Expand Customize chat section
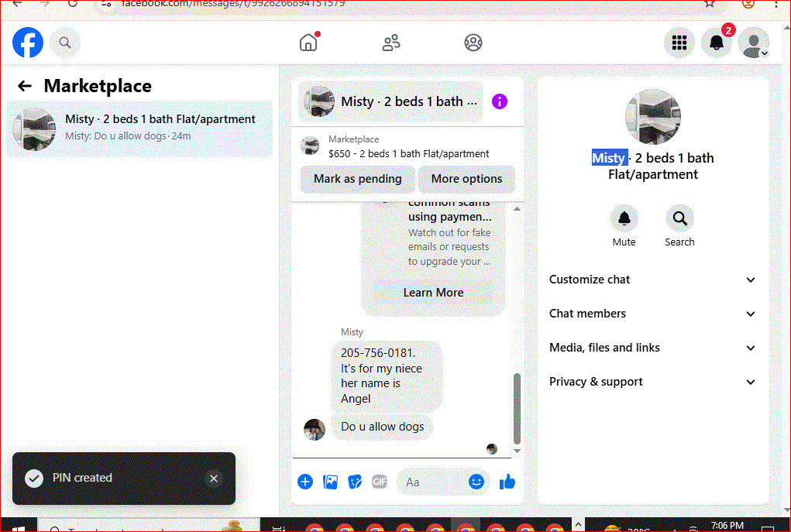The height and width of the screenshot is (532, 791). click(652, 280)
